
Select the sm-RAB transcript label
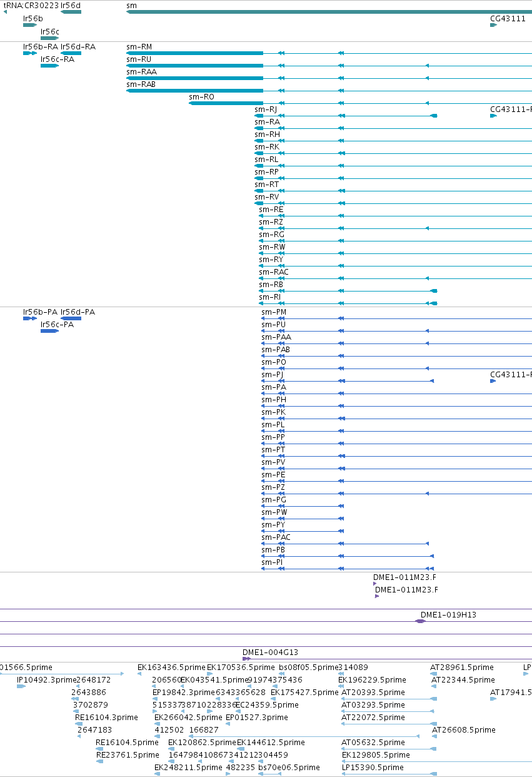coord(141,84)
